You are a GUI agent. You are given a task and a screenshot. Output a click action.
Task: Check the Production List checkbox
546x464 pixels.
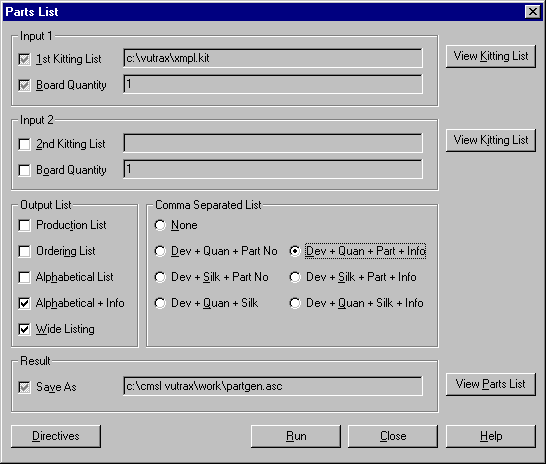(24, 225)
